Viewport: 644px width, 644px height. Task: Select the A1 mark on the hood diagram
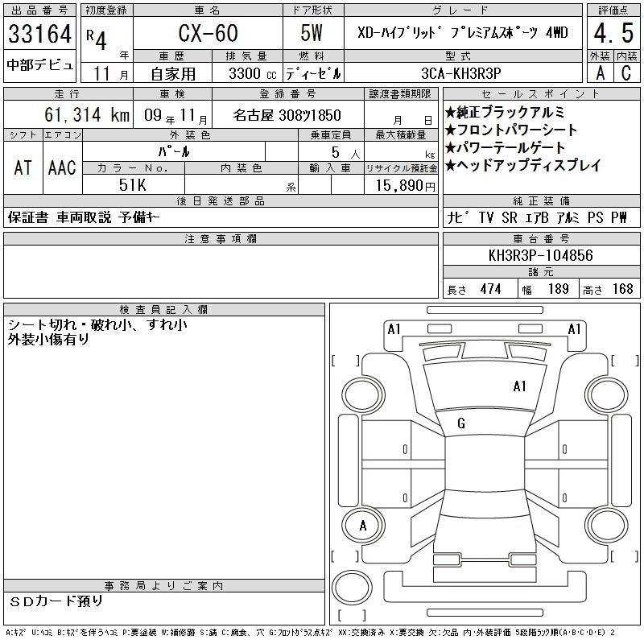(519, 386)
